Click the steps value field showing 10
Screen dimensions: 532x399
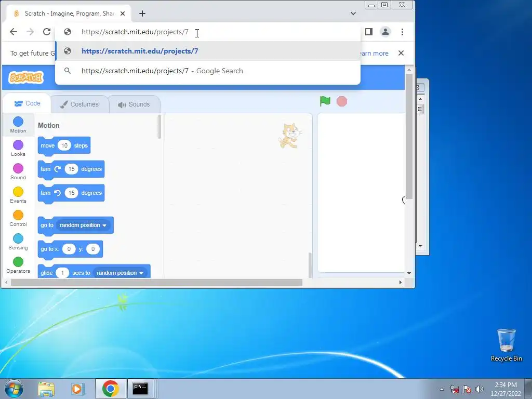tap(64, 145)
